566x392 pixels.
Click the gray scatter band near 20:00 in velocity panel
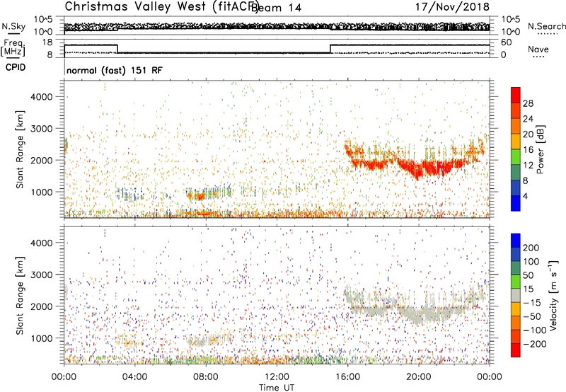point(420,314)
